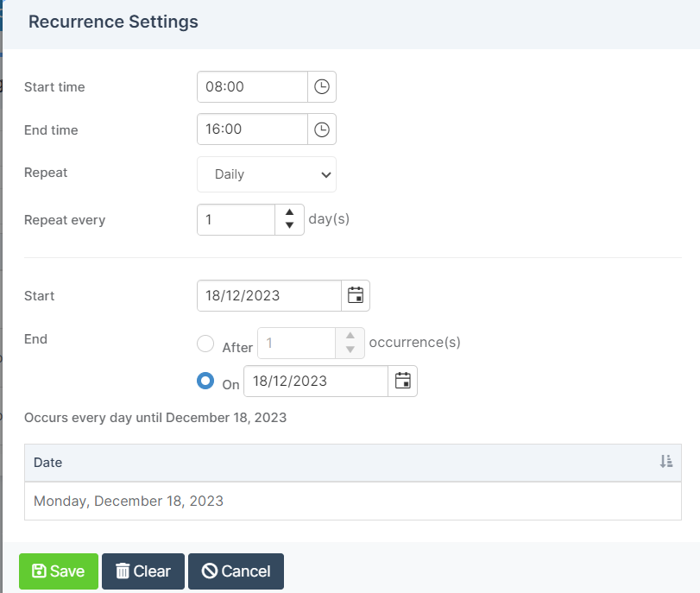Save the recurrence settings
700x593 pixels.
click(59, 571)
